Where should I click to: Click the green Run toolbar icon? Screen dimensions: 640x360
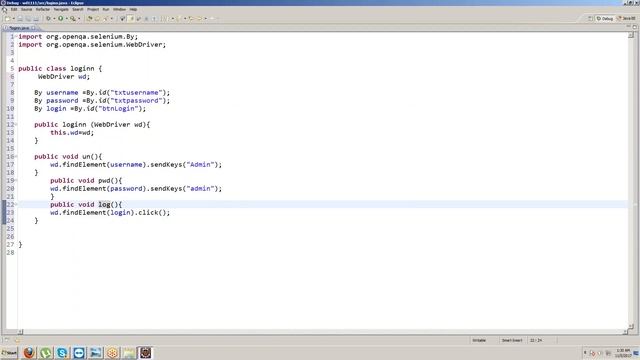pos(60,18)
